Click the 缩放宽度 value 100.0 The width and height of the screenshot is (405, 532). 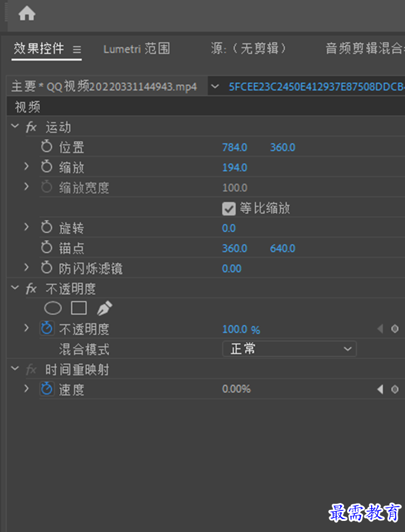(235, 188)
